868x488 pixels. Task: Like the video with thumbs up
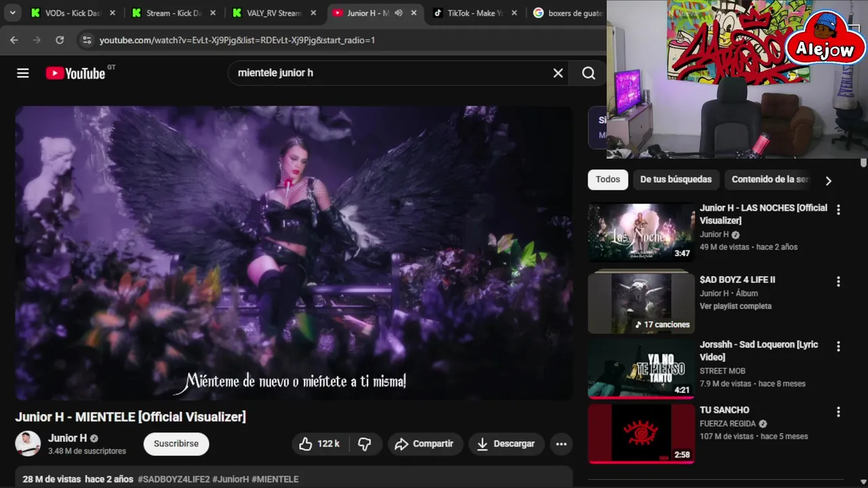[319, 444]
